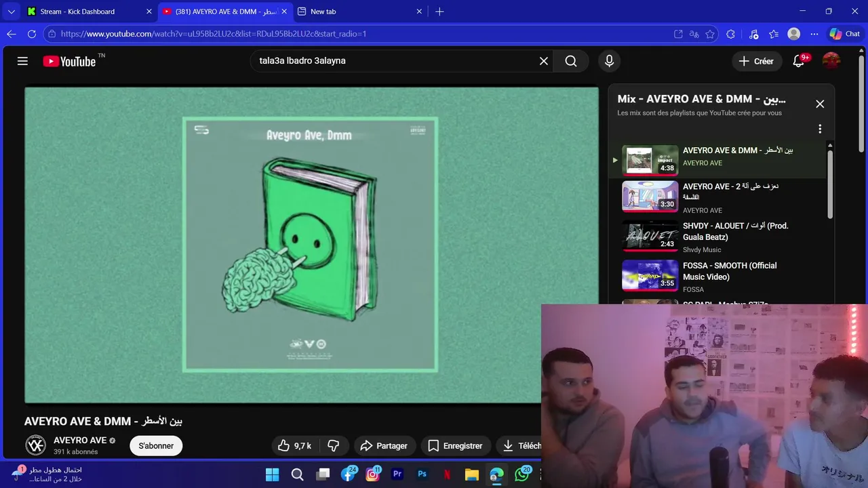
Task: Dislike the video with thumbs down
Action: coord(333,445)
